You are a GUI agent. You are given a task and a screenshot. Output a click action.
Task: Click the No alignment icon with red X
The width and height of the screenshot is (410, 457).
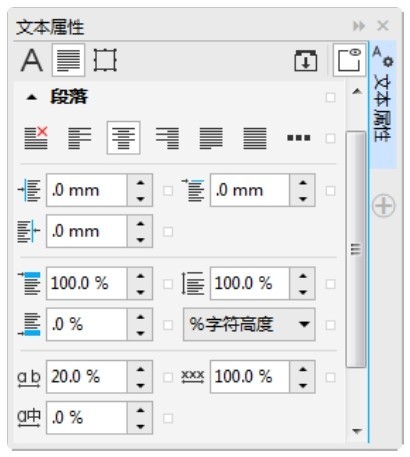36,138
